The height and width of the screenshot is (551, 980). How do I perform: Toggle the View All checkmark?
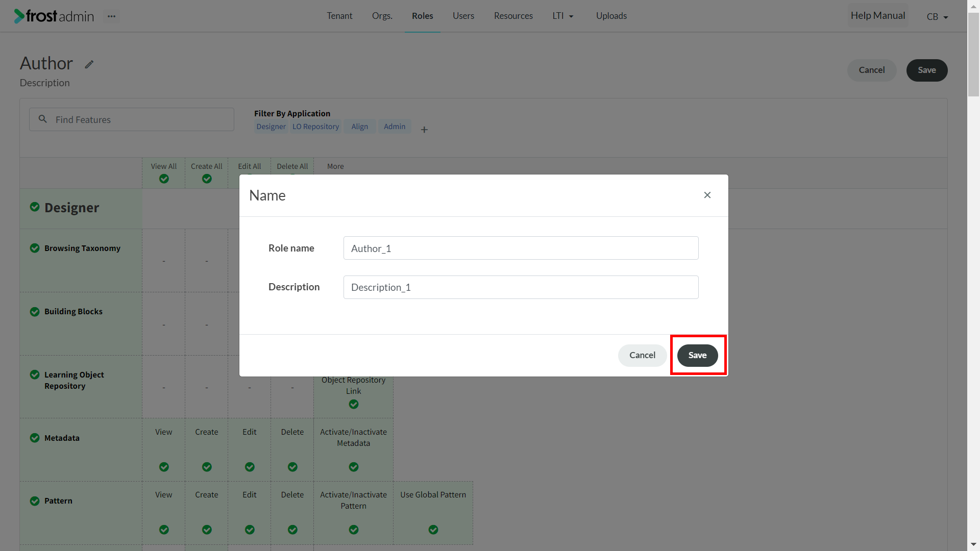pos(164,179)
